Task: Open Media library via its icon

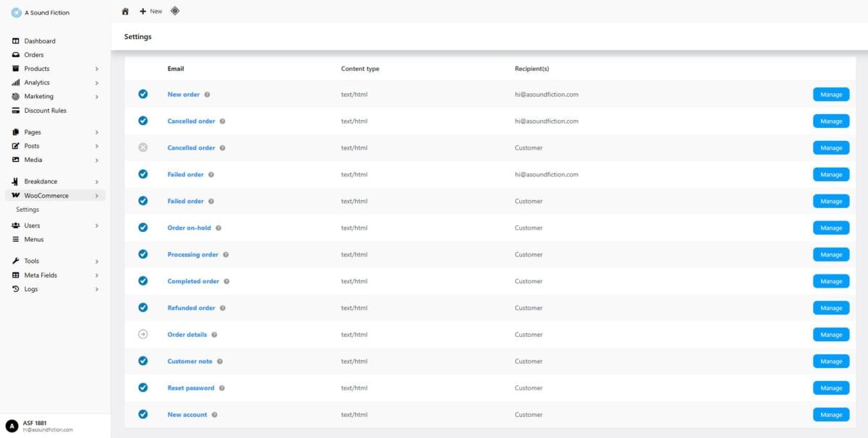Action: coord(16,160)
